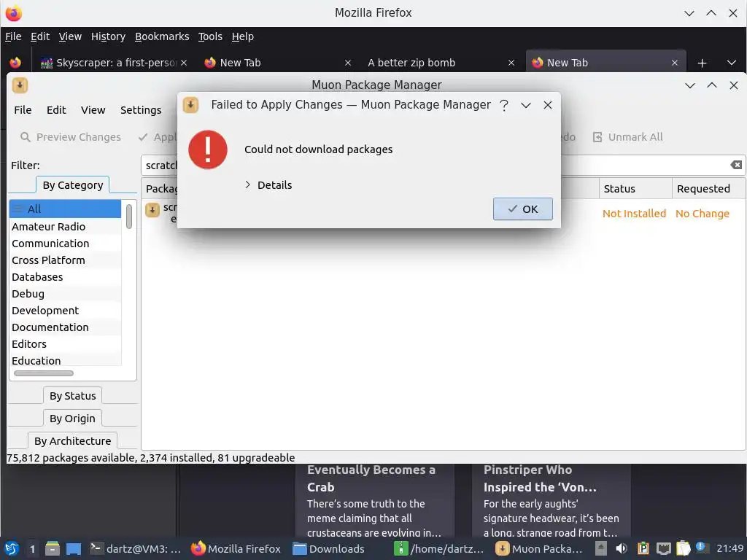Open the Pinstriper Who Inspired article card

551,500
